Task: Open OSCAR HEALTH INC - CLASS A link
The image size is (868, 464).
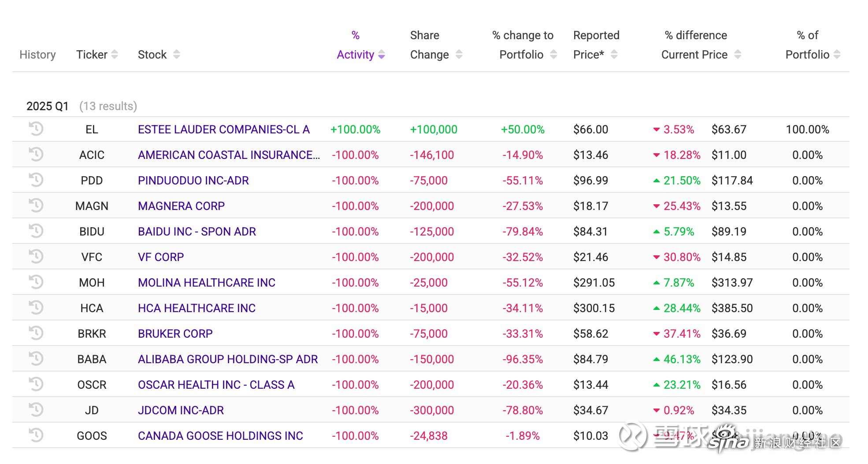Action: (x=216, y=385)
